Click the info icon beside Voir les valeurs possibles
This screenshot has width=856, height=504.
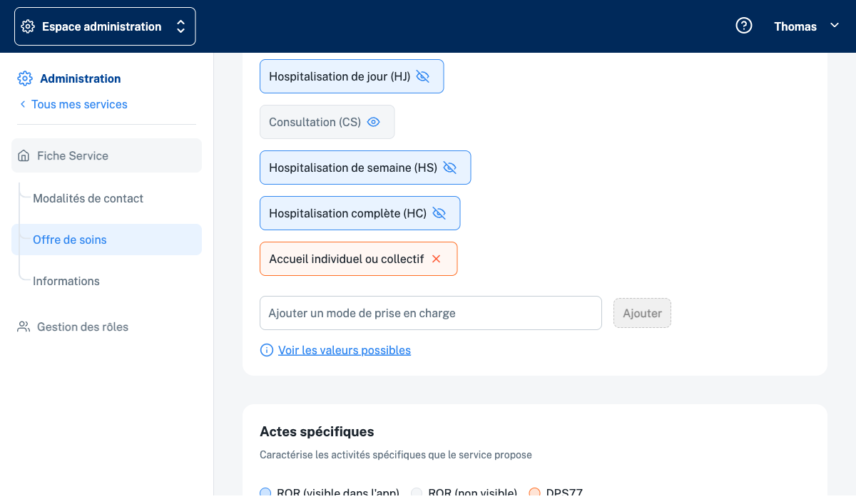[267, 350]
